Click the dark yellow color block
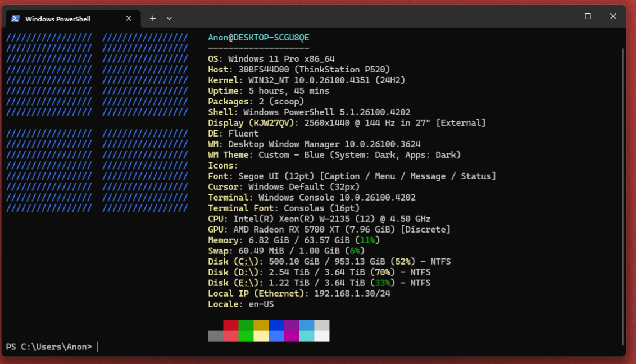The image size is (636, 364). [261, 325]
